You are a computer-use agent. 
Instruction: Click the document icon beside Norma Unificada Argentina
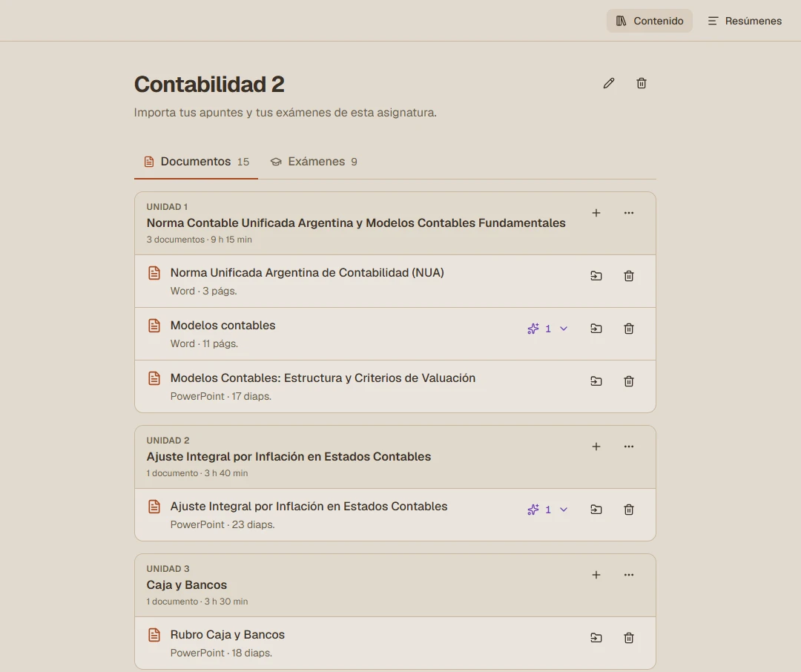click(x=154, y=273)
